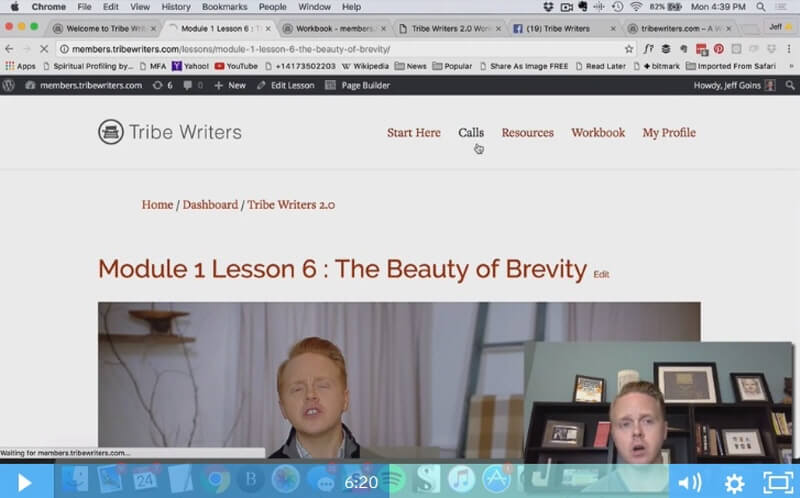The width and height of the screenshot is (800, 498).
Task: Open the History menu
Action: pos(176,7)
